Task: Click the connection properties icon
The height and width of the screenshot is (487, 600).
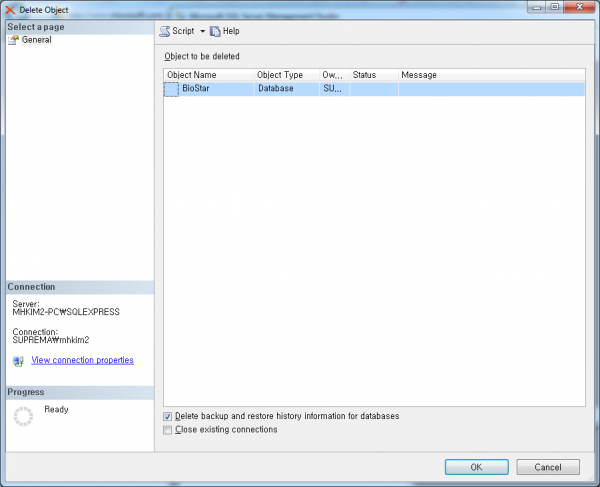Action: point(18,361)
